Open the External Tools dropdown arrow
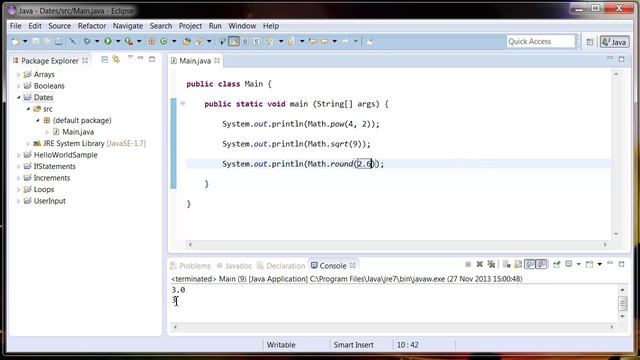The width and height of the screenshot is (640, 360). (139, 41)
